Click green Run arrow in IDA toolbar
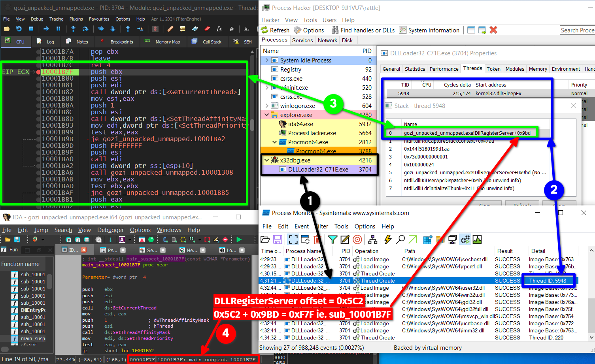Screen dimensions: 595x364 pyautogui.click(x=239, y=240)
